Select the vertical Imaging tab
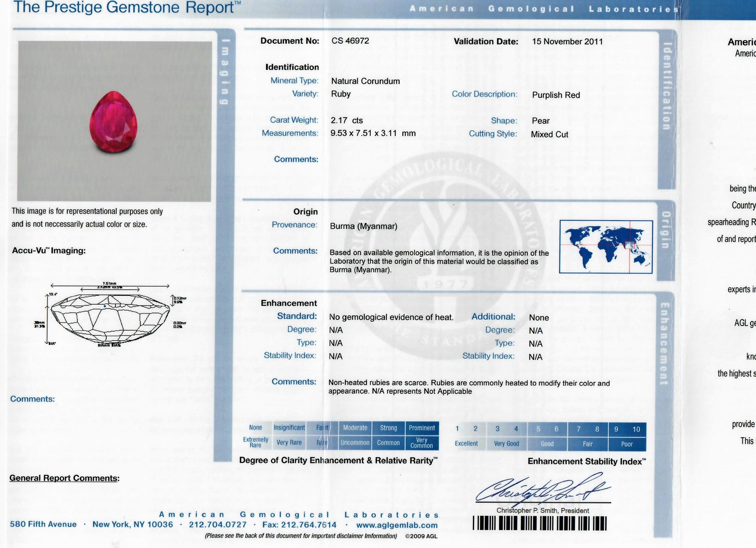The height and width of the screenshot is (548, 756). point(225,71)
